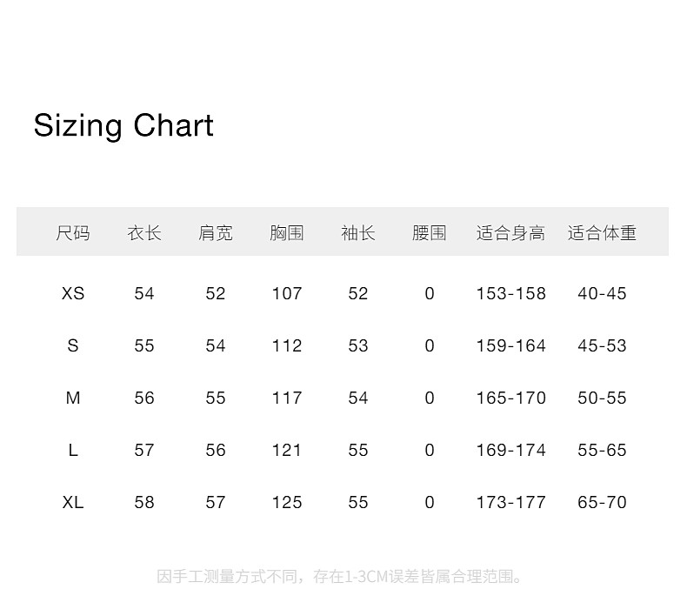Click the 适合体重 column header

click(602, 232)
